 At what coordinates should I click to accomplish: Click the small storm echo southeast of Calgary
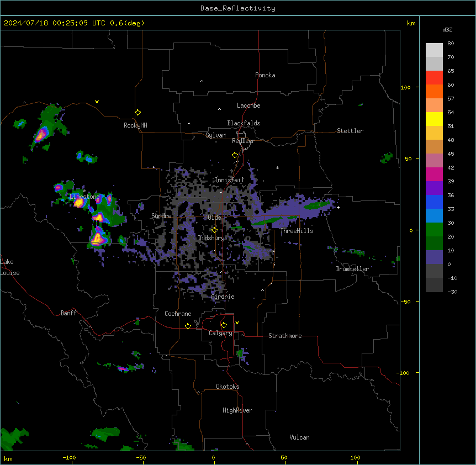(x=243, y=355)
